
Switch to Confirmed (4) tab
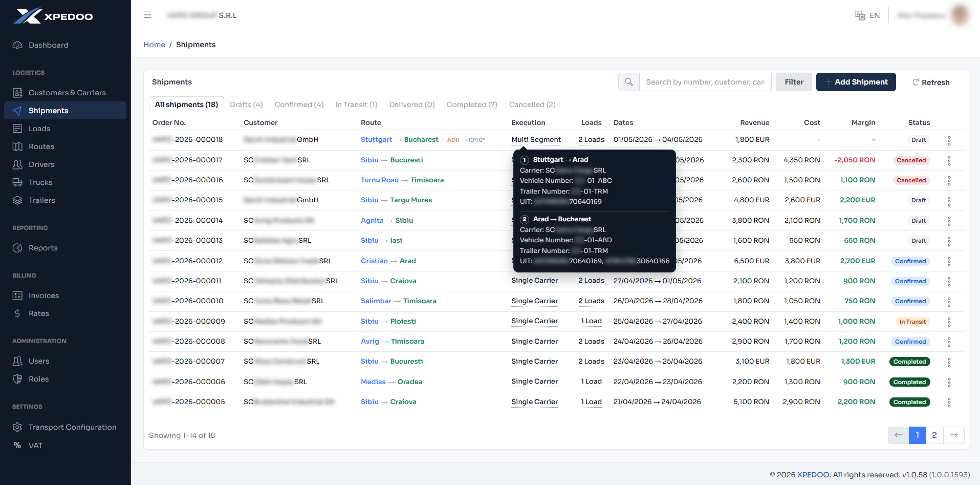click(299, 104)
